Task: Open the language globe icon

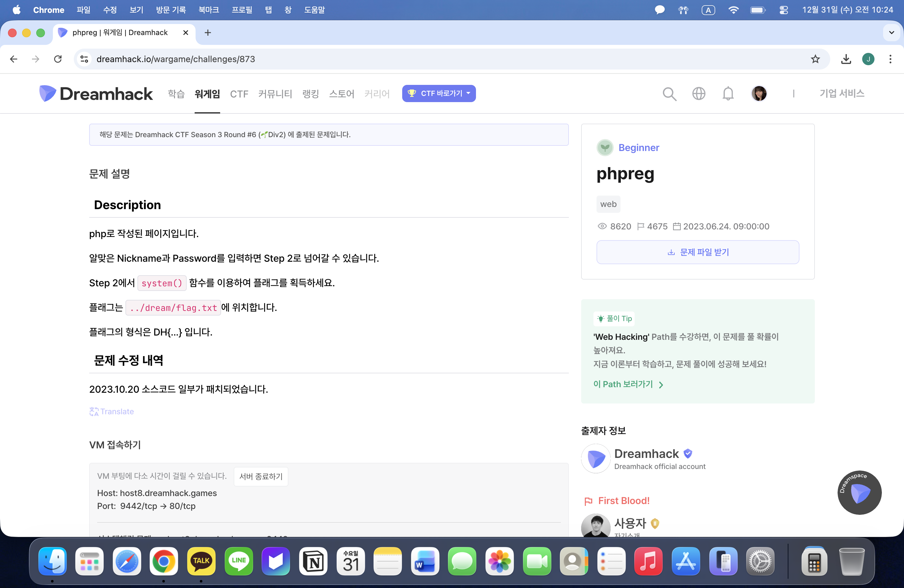Action: (699, 94)
